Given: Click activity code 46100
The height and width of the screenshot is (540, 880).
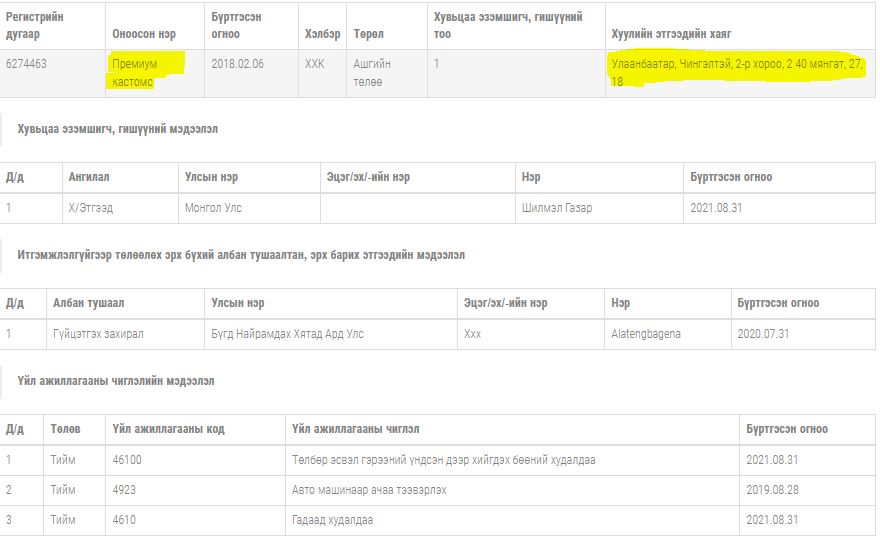Looking at the screenshot, I should click(126, 460).
